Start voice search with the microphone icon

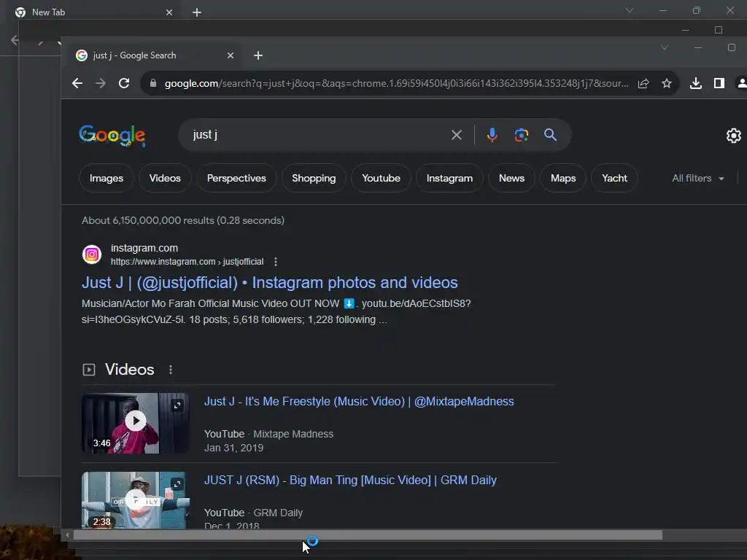pyautogui.click(x=492, y=135)
